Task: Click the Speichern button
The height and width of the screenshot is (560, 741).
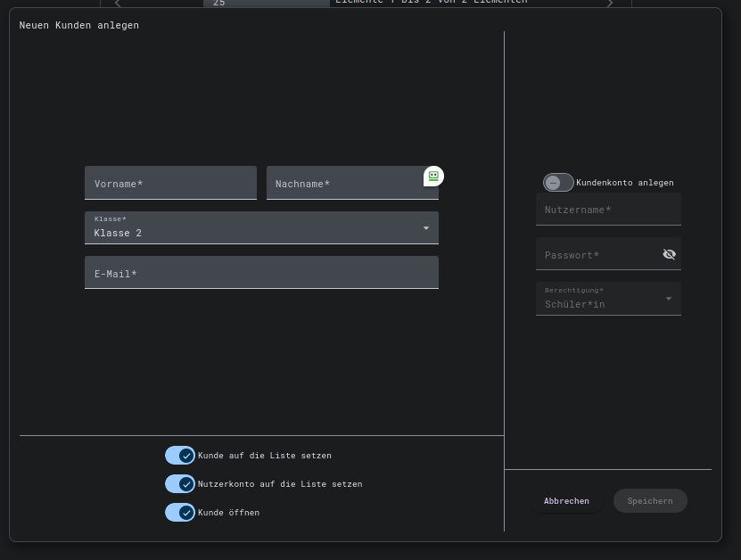Action: coord(650,501)
